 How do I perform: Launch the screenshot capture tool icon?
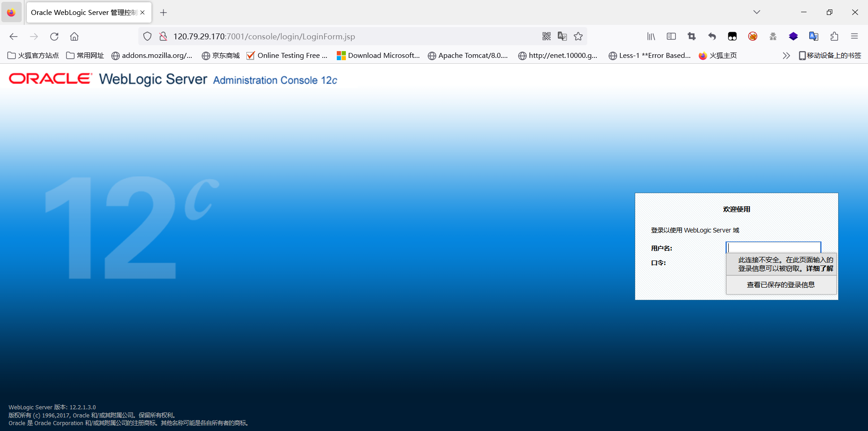click(x=692, y=36)
